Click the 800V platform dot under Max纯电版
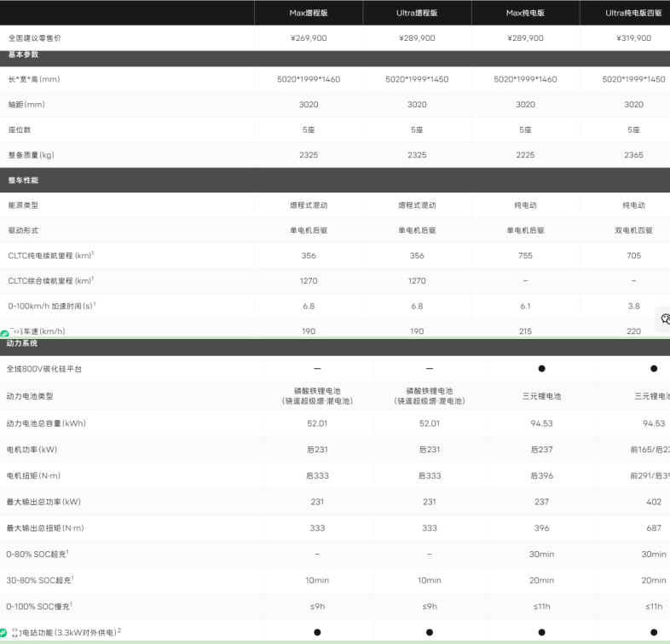This screenshot has width=670, height=644. (541, 369)
